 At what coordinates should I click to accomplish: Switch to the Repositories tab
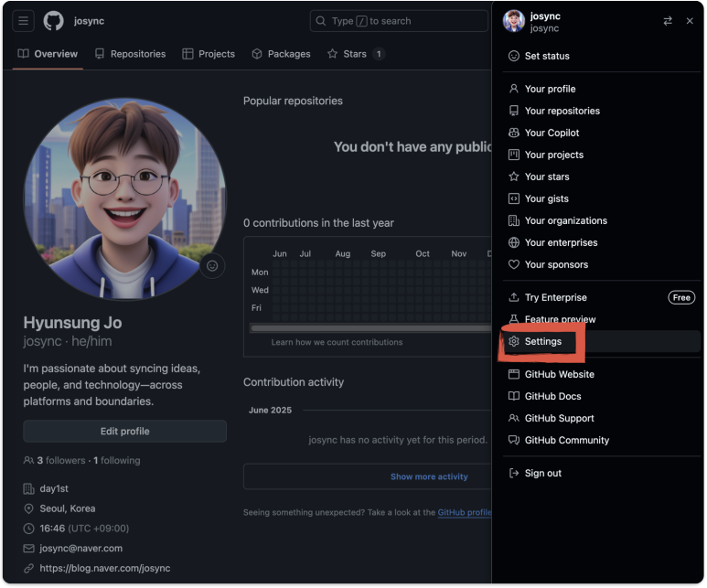point(130,54)
